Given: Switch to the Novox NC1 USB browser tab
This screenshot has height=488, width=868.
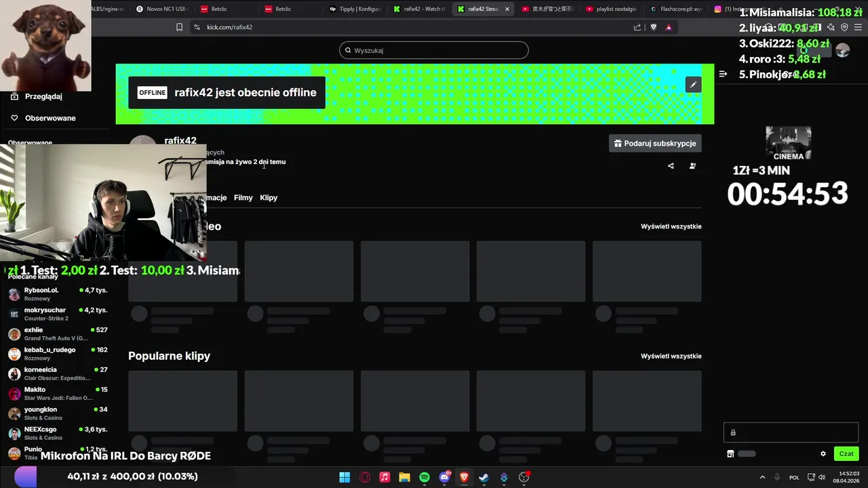Looking at the screenshot, I should point(161,9).
